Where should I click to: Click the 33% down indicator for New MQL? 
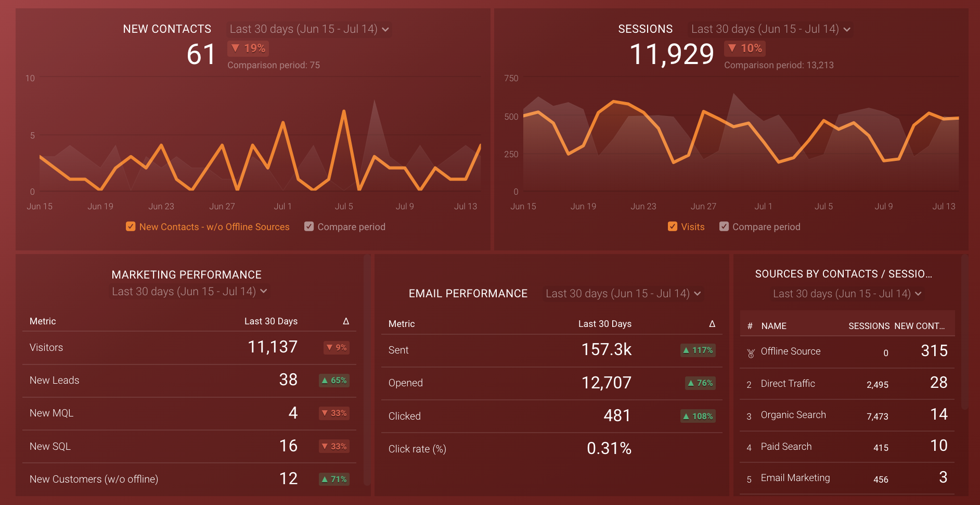click(x=334, y=413)
